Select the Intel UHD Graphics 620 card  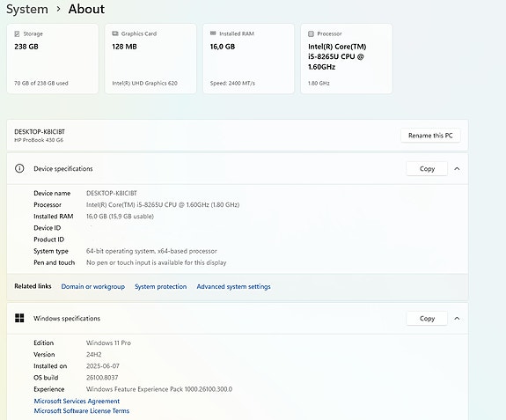point(150,58)
